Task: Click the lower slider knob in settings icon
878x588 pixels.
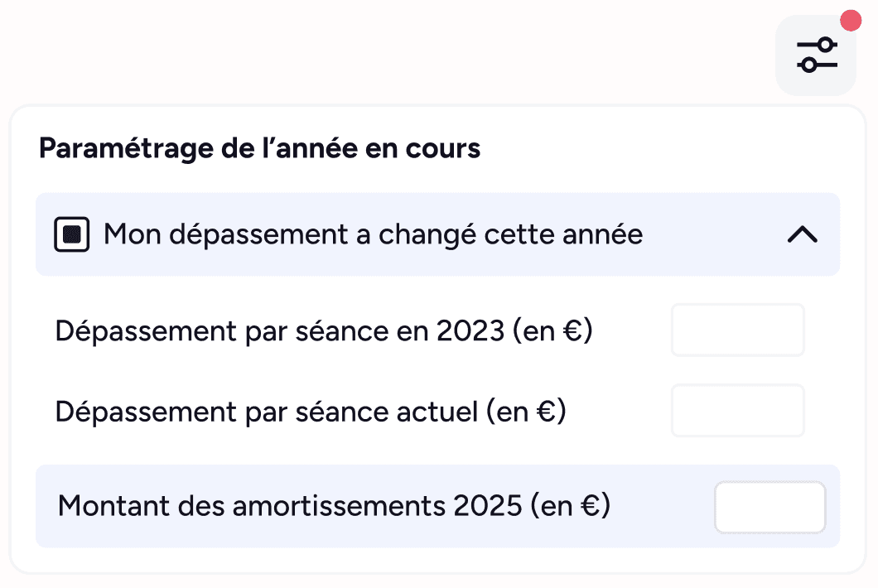Action: coord(809,65)
